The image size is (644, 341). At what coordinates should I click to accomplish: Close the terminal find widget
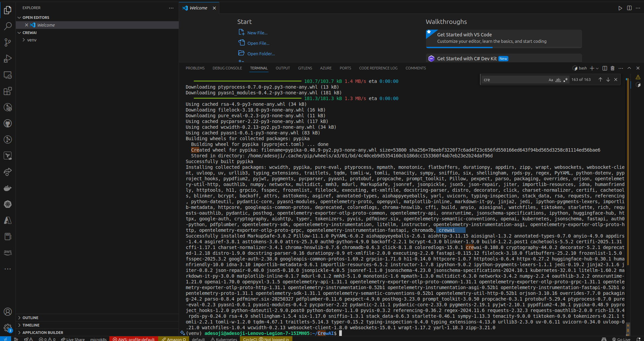click(x=616, y=80)
